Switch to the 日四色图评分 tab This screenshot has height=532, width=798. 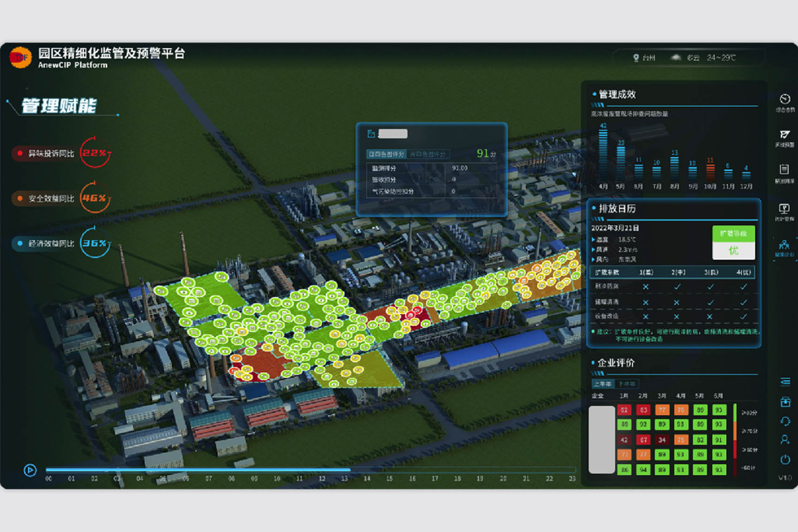coord(386,154)
